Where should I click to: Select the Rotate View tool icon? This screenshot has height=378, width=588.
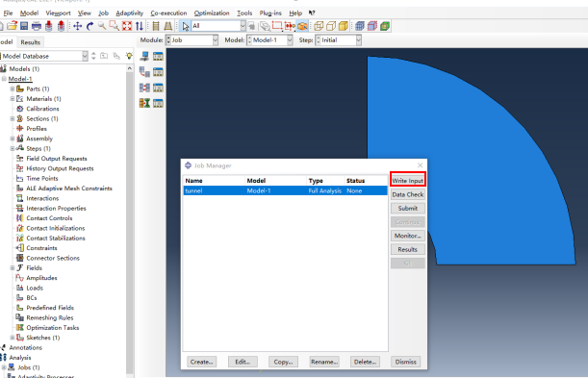point(89,26)
